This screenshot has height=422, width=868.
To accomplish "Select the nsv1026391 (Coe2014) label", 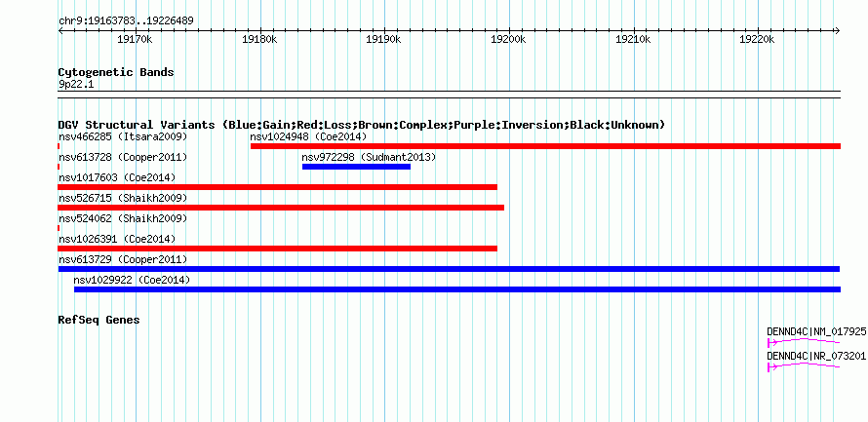I will 117,239.
